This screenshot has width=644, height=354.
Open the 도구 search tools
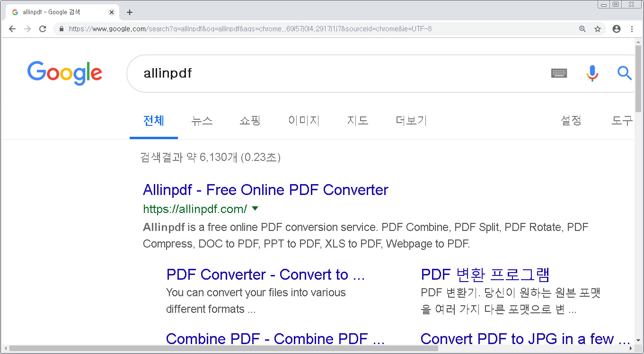622,121
